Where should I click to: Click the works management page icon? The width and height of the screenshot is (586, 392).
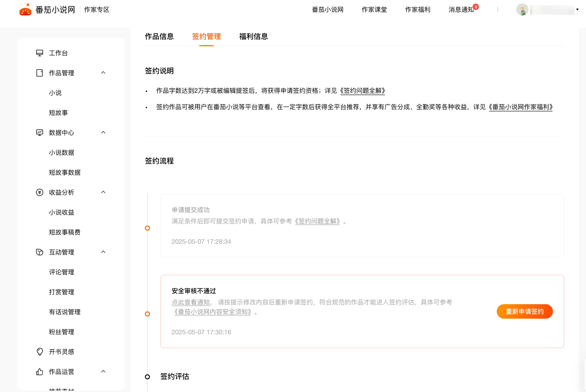tap(40, 73)
